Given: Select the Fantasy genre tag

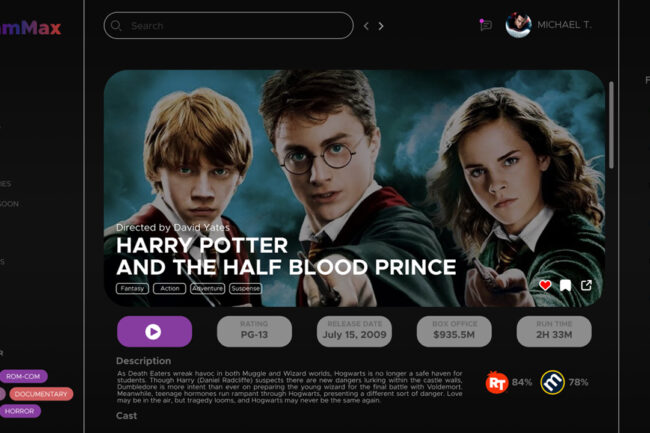Looking at the screenshot, I should tap(132, 288).
